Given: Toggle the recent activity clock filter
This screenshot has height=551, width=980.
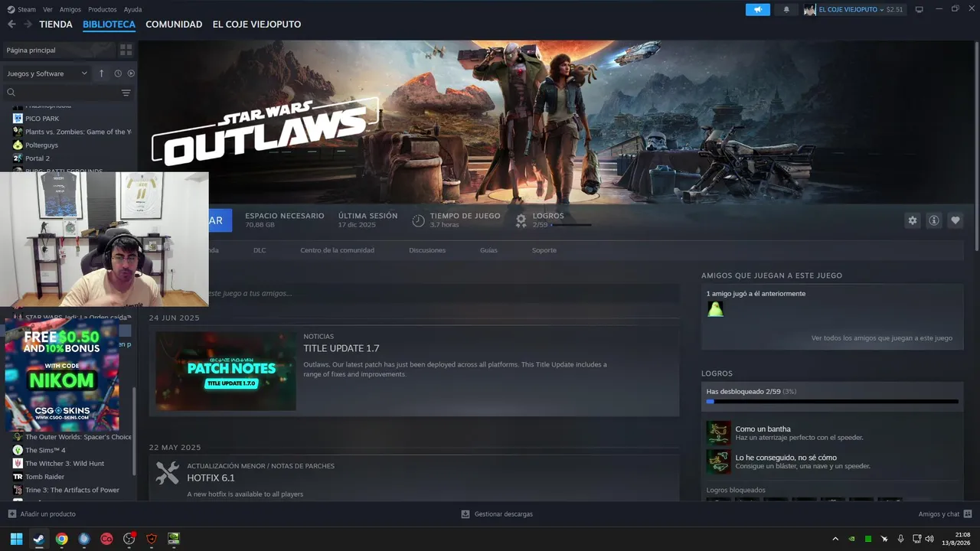Looking at the screenshot, I should click(x=118, y=73).
